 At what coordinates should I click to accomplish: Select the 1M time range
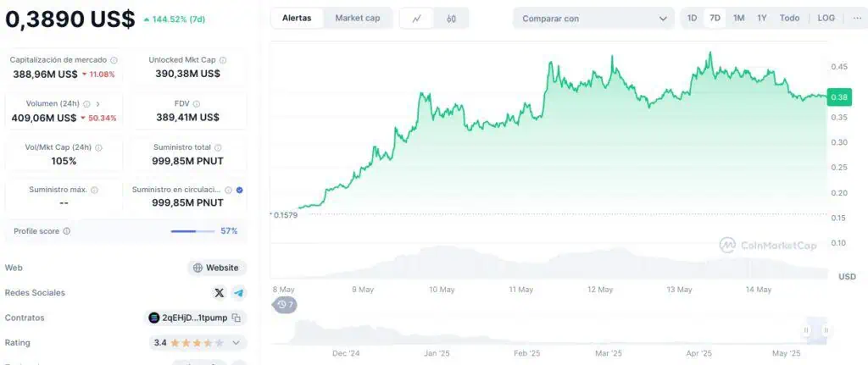[x=738, y=18]
